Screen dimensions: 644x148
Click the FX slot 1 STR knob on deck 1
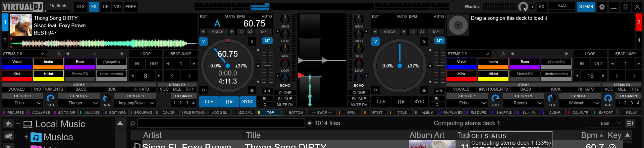point(51,98)
